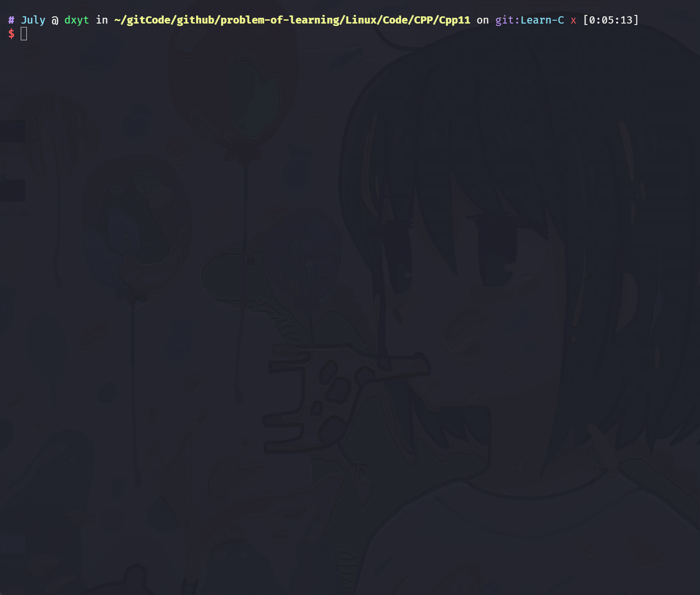Click the problem-of-learning path segment

pyautogui.click(x=280, y=20)
